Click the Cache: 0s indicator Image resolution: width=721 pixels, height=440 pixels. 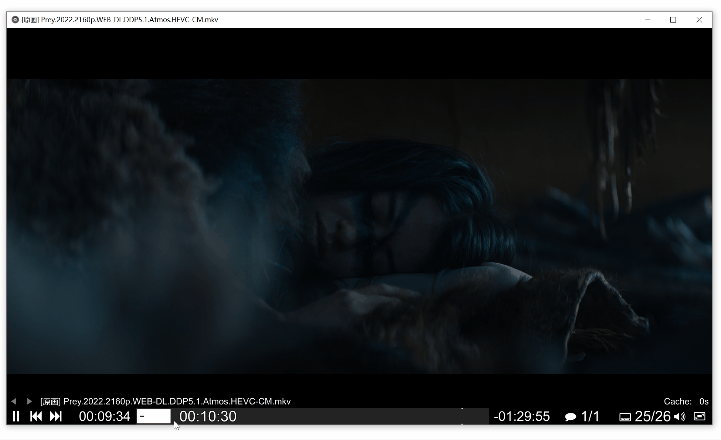tap(686, 401)
